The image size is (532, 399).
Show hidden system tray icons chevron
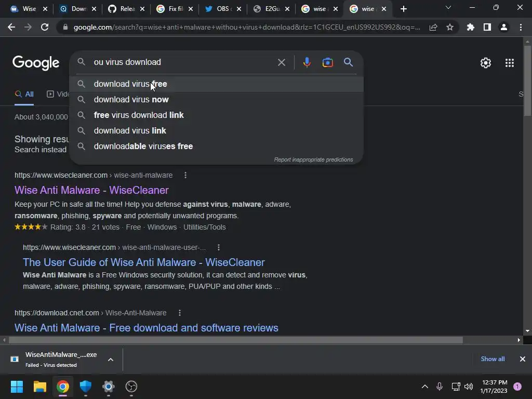(x=425, y=387)
